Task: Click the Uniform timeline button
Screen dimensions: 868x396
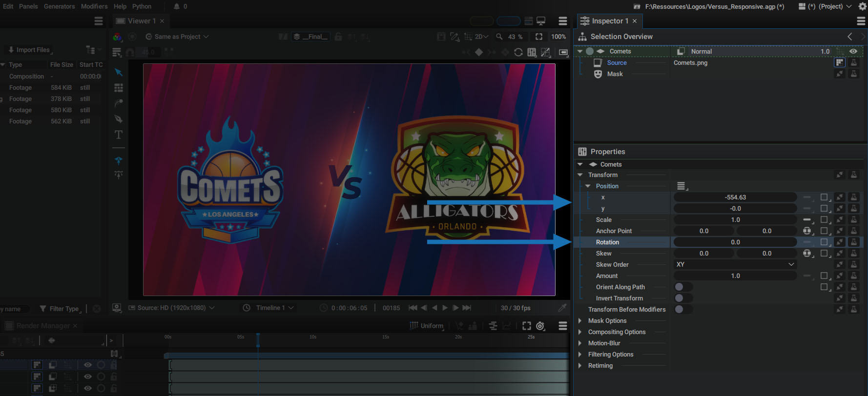Action: point(427,326)
